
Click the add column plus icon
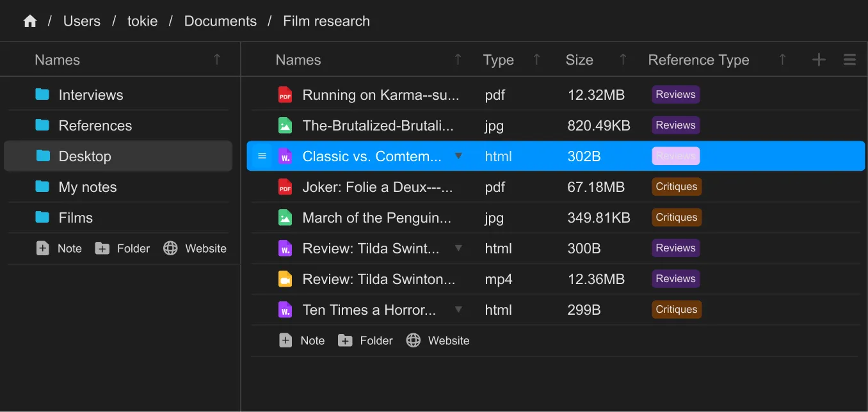(819, 60)
